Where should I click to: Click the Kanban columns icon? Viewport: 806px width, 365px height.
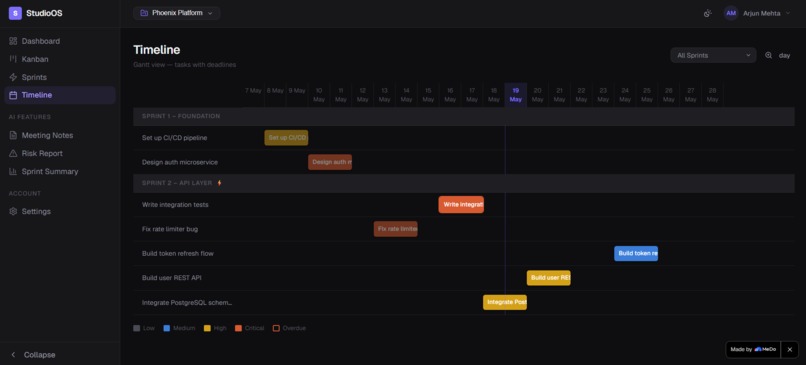pos(13,59)
